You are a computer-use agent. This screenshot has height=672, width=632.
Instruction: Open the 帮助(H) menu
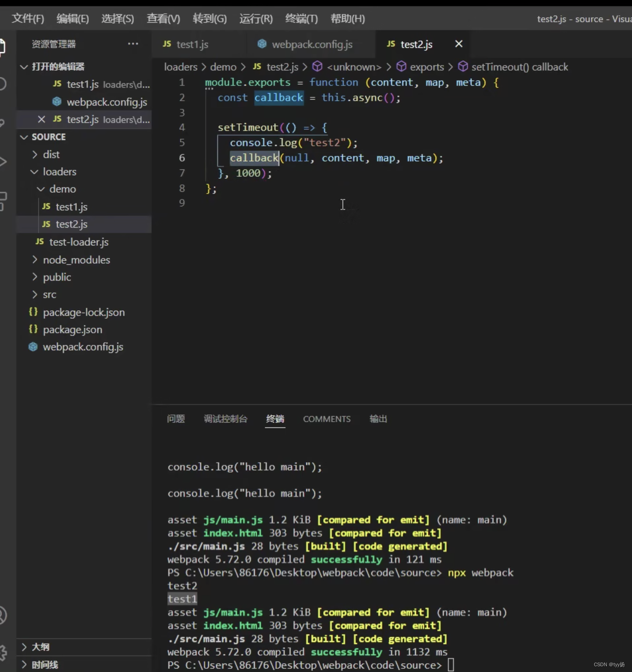click(348, 19)
